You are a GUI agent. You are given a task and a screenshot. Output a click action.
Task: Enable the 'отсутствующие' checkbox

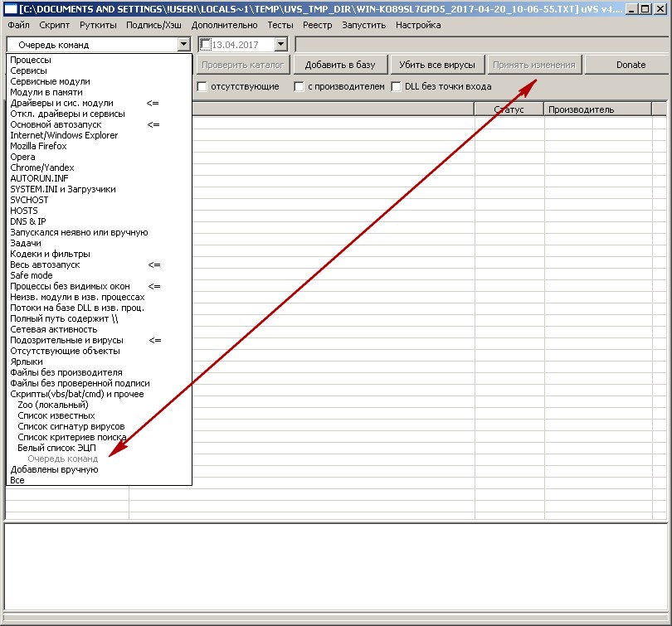202,86
